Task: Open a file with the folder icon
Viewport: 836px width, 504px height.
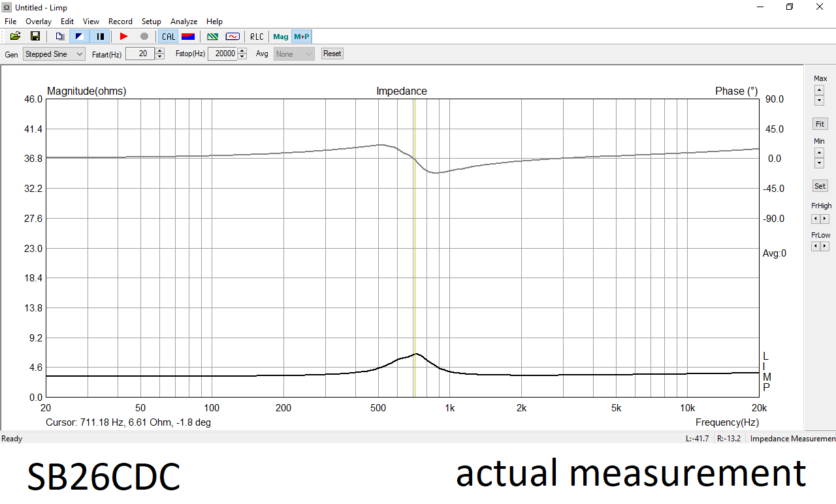Action: click(14, 37)
